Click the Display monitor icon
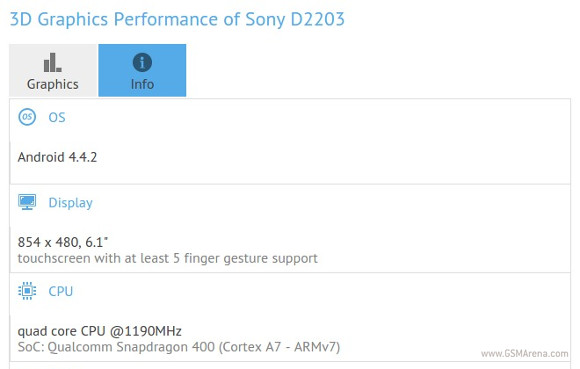580x369 pixels. tap(27, 202)
